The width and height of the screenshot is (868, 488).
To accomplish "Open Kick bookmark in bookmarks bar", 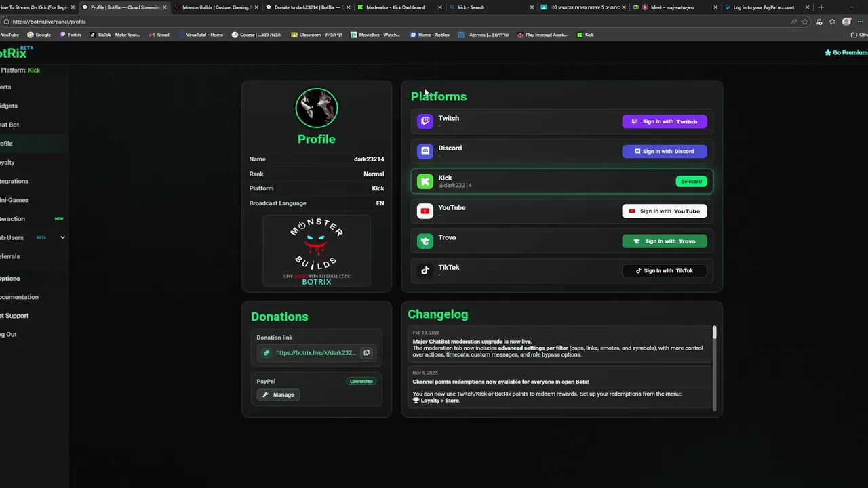I will tap(585, 35).
